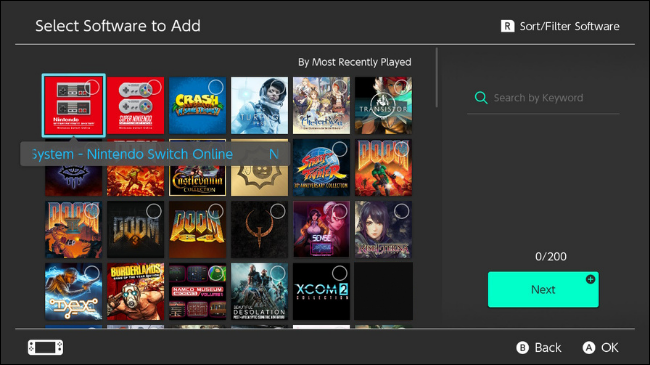Tick the selection circle on Super Nintendo Online
The height and width of the screenshot is (365, 650).
pyautogui.click(x=154, y=87)
